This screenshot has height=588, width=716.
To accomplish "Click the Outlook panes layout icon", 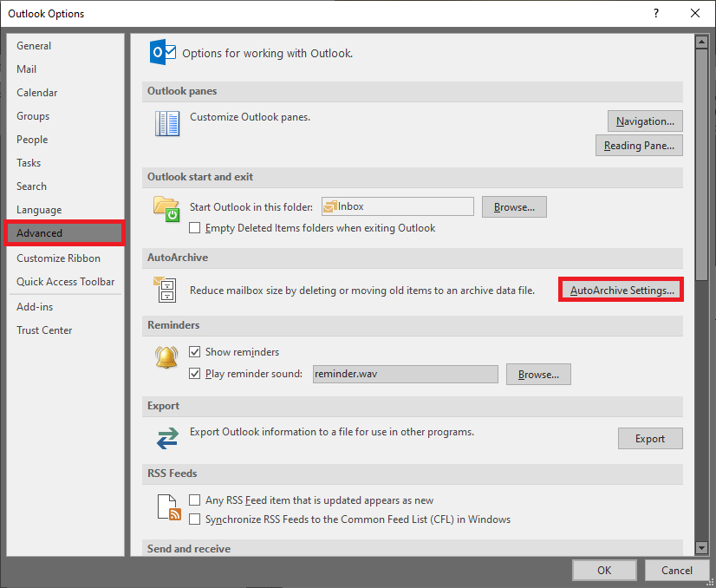I will click(167, 124).
